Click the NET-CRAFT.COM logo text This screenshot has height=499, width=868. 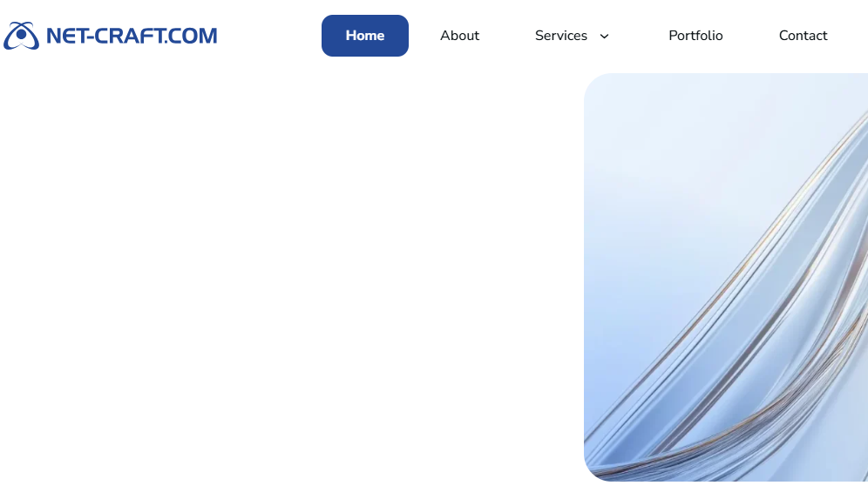coord(132,36)
